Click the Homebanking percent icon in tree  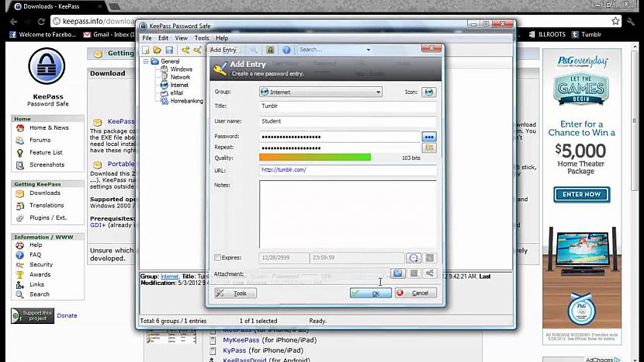click(164, 101)
